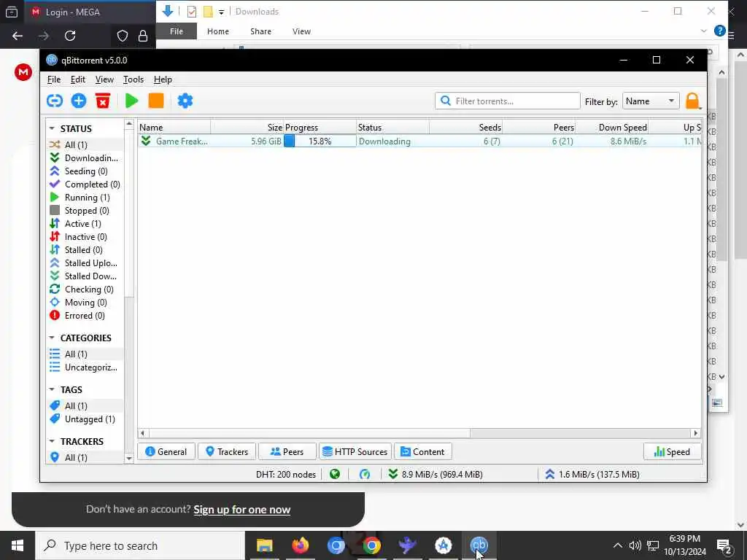This screenshot has width=747, height=560.
Task: Open the qBittorrent View menu
Action: pyautogui.click(x=104, y=79)
